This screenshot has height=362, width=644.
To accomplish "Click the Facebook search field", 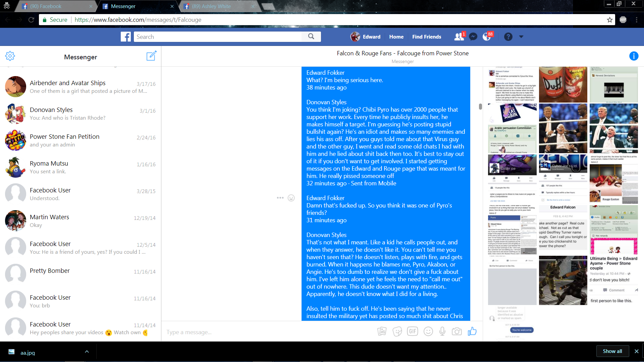I will (218, 37).
